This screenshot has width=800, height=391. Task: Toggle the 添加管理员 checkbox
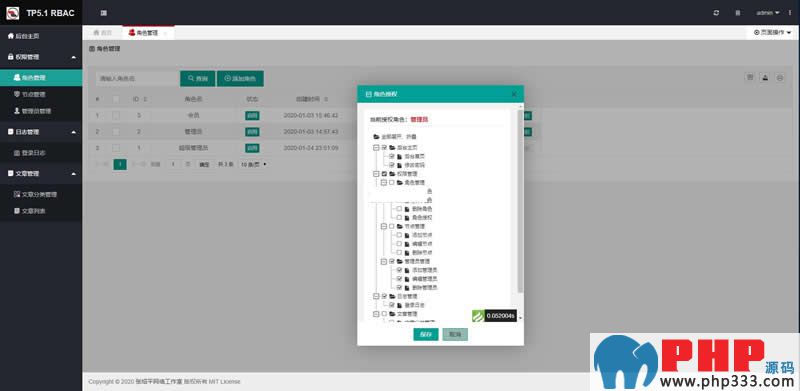tap(399, 270)
